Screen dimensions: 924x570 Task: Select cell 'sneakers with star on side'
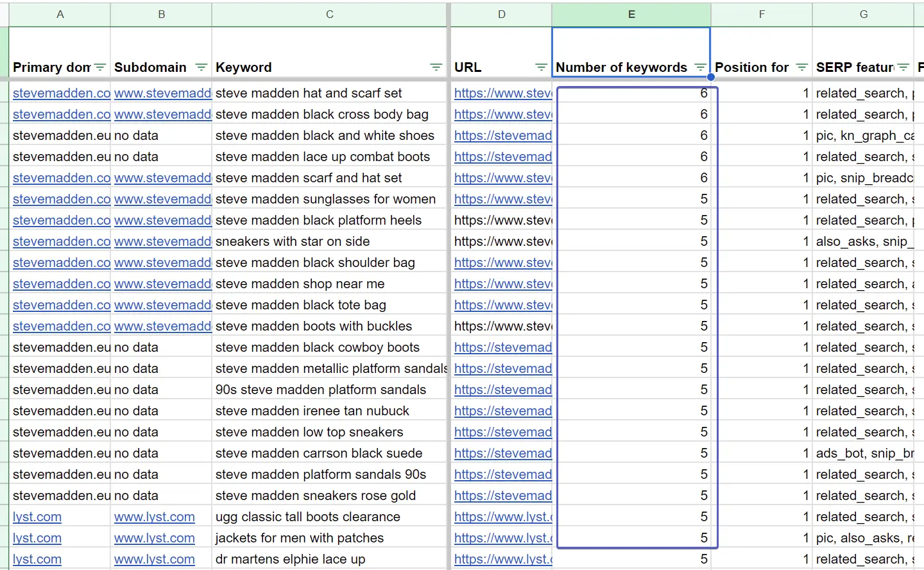tap(329, 241)
